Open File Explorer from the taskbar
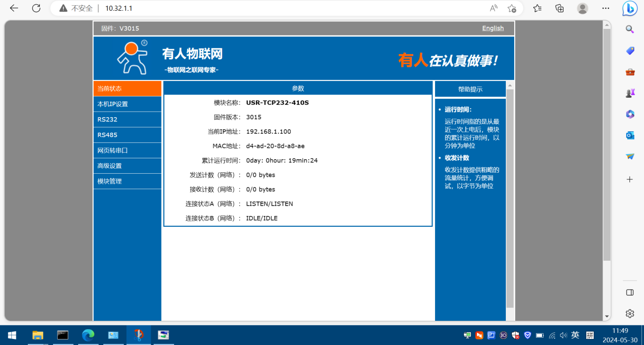The height and width of the screenshot is (345, 644). [x=37, y=335]
